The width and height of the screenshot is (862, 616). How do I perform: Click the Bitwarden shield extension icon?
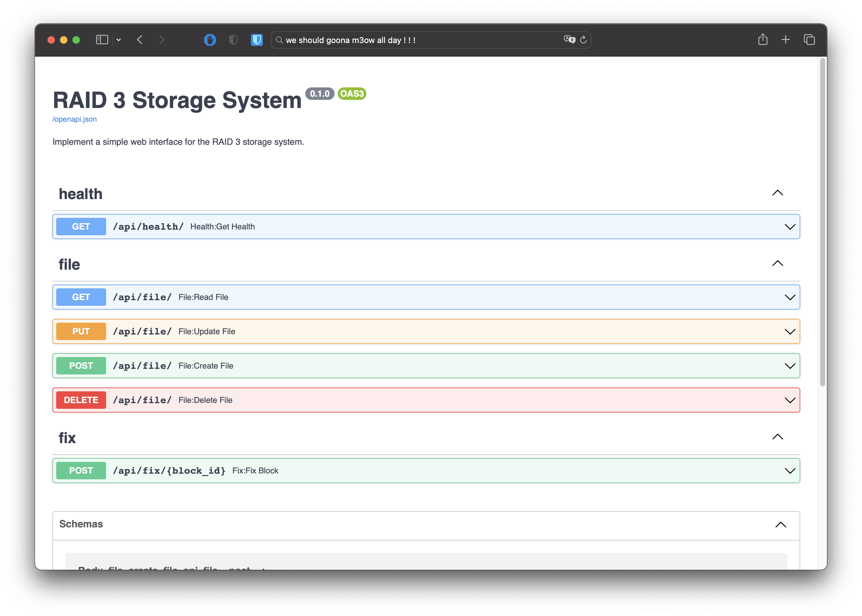[x=257, y=40]
